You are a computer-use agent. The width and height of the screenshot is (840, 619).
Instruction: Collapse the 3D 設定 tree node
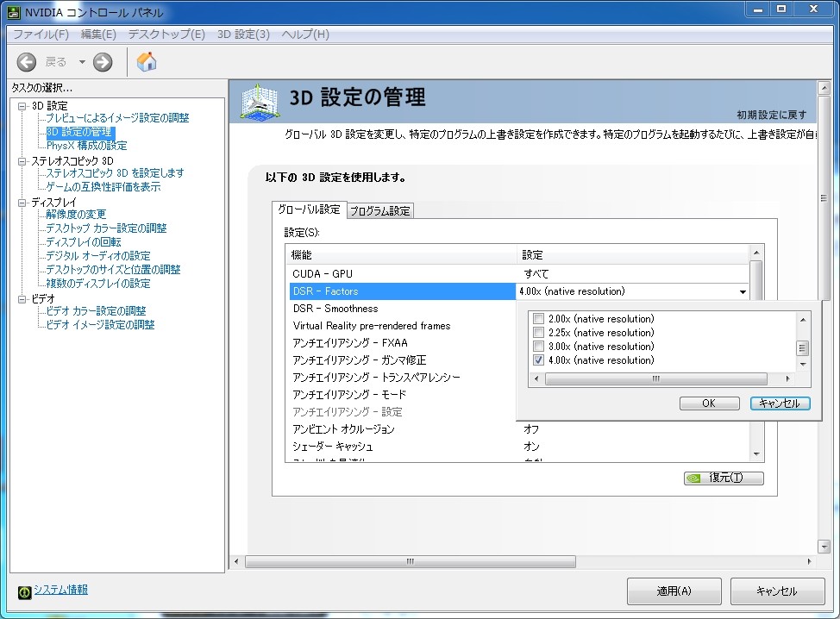point(22,106)
